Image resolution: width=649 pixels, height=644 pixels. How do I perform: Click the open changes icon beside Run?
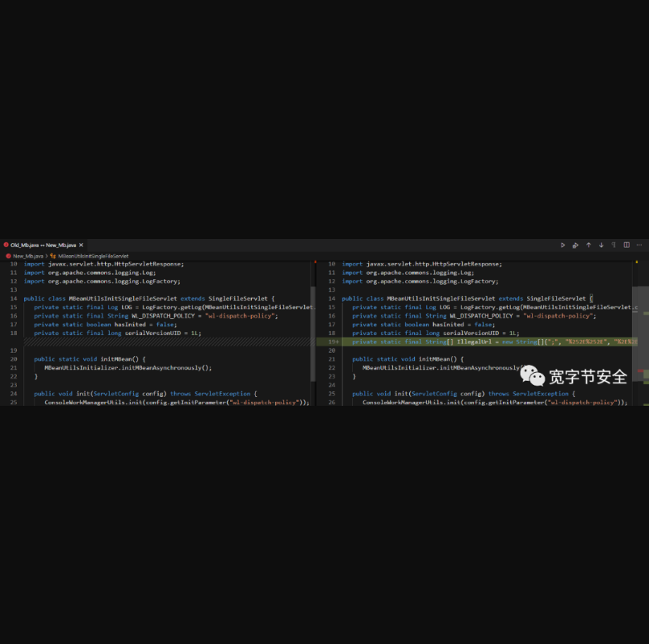click(x=575, y=245)
